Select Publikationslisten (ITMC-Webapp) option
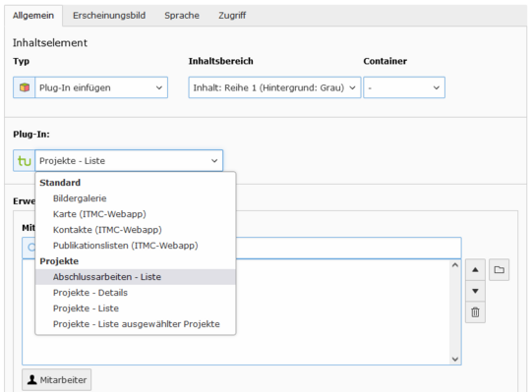532x392 pixels. click(x=136, y=246)
